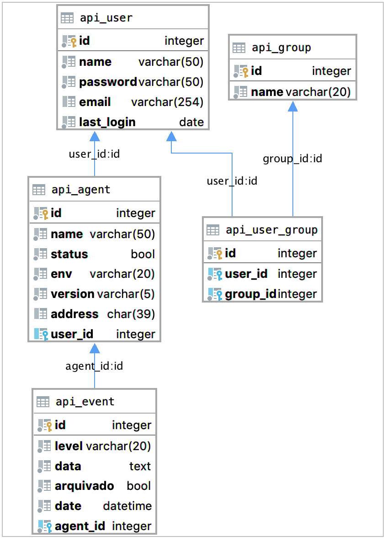Select the password column in api_user

[x=108, y=82]
